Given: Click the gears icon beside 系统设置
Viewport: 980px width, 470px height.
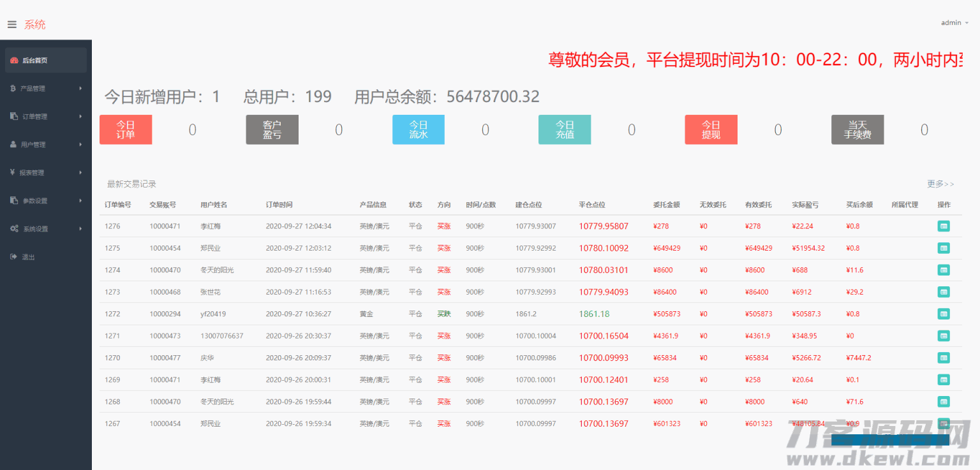Looking at the screenshot, I should 14,229.
